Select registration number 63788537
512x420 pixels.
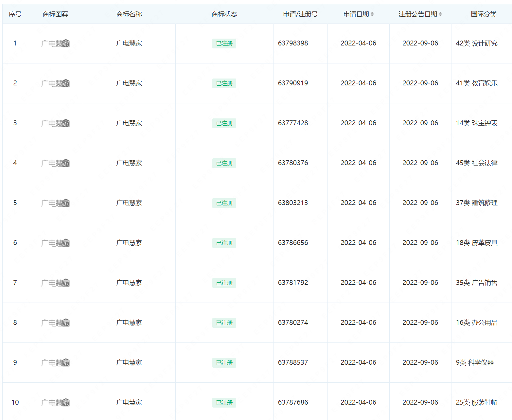coord(293,362)
